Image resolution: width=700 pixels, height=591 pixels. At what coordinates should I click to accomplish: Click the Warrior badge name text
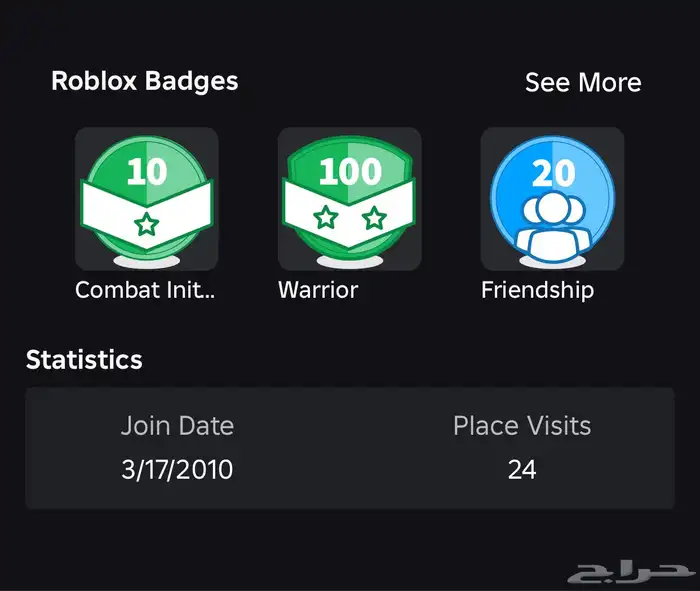[318, 291]
